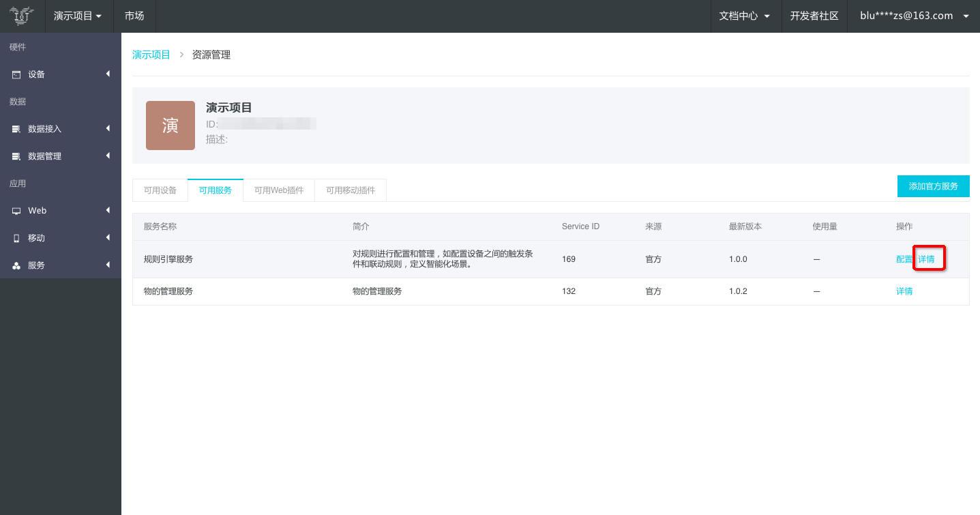Click the 移动 phone icon
The image size is (980, 515).
click(16, 238)
